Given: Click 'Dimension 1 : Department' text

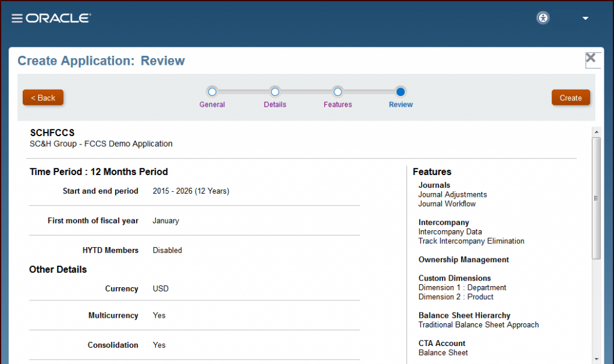Looking at the screenshot, I should tap(462, 288).
